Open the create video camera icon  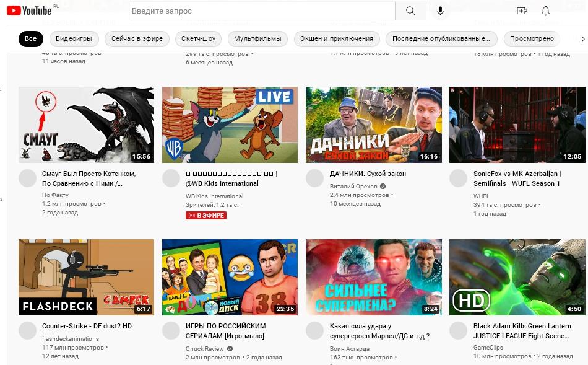pos(522,11)
